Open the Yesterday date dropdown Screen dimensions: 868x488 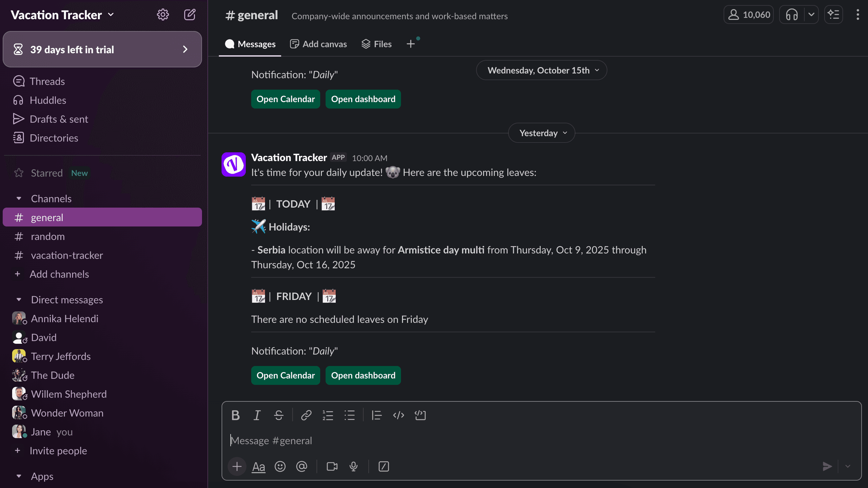pyautogui.click(x=541, y=133)
